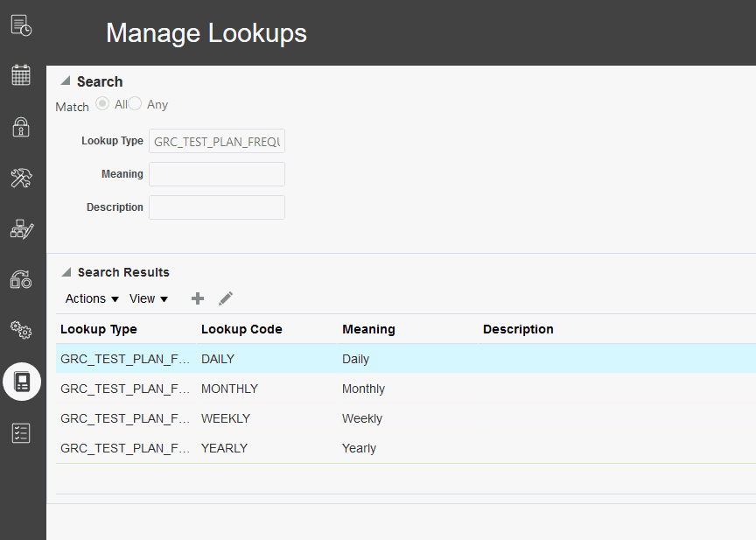The image size is (756, 540).
Task: Click the pencil edit icon
Action: point(226,298)
